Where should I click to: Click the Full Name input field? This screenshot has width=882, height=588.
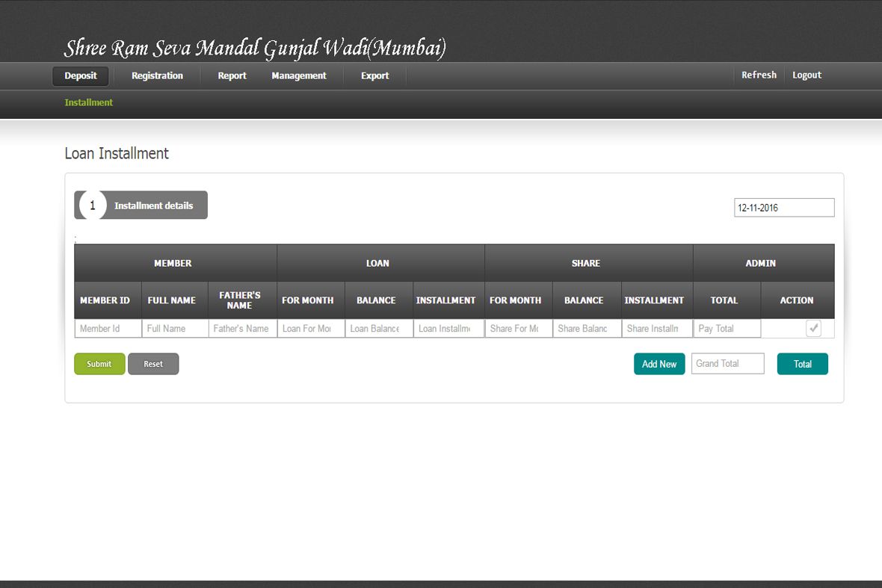click(175, 329)
